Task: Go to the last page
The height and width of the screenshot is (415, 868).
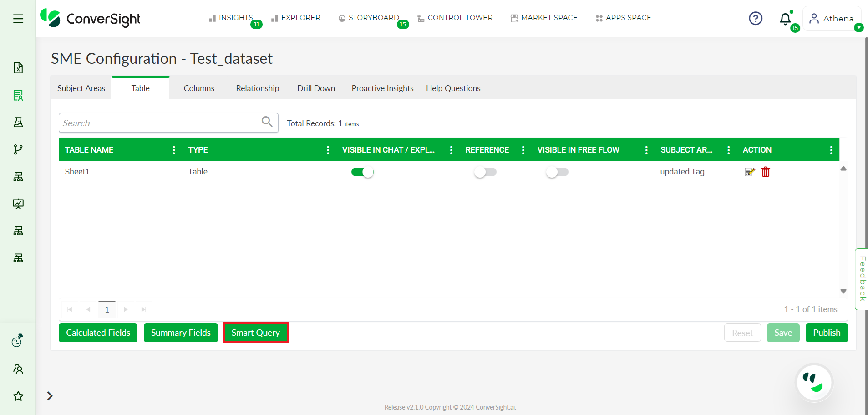Action: (144, 309)
